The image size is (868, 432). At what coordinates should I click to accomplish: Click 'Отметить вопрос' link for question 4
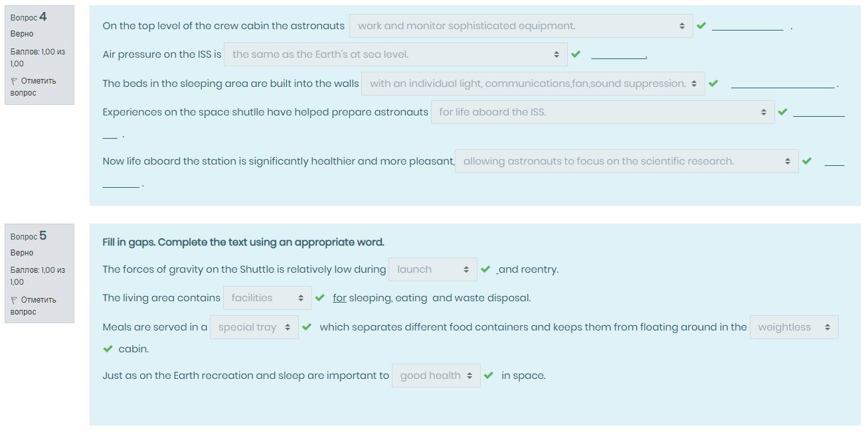click(x=38, y=87)
